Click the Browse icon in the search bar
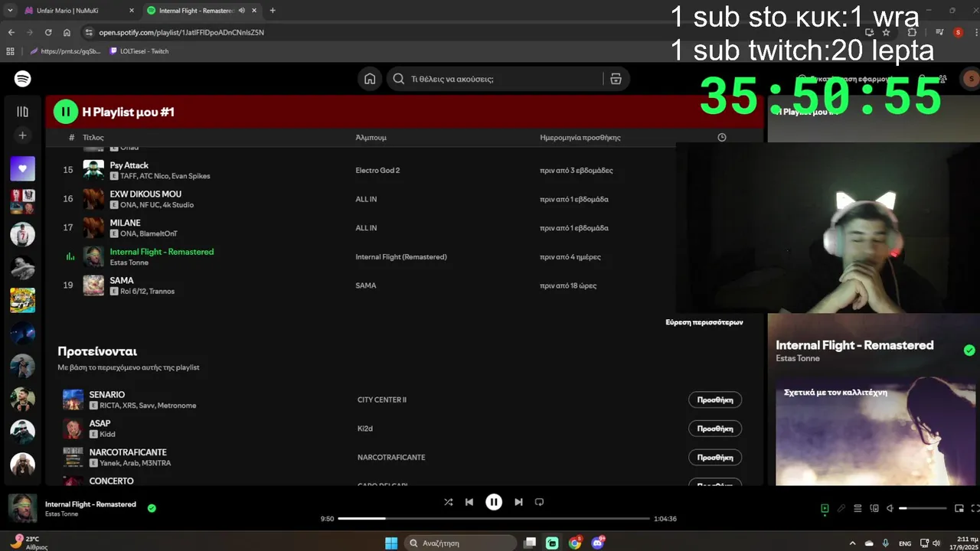This screenshot has height=551, width=980. 616,79
